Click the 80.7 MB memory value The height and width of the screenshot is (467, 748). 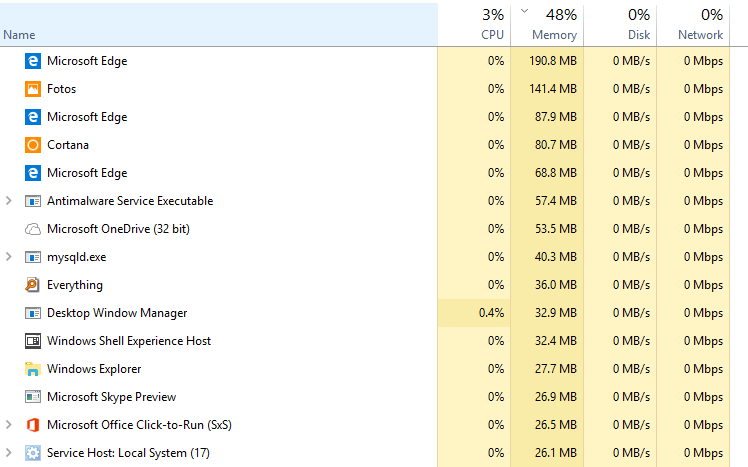[x=556, y=145]
